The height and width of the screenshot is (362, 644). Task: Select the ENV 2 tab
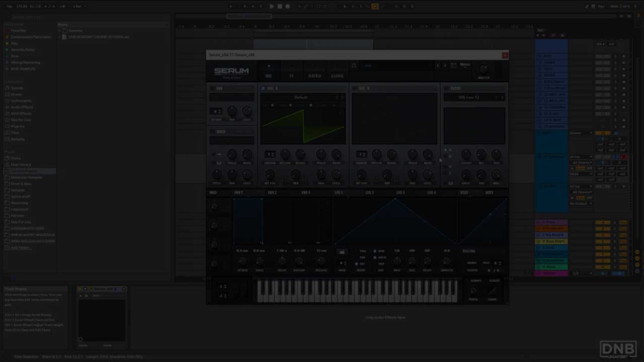click(x=272, y=193)
